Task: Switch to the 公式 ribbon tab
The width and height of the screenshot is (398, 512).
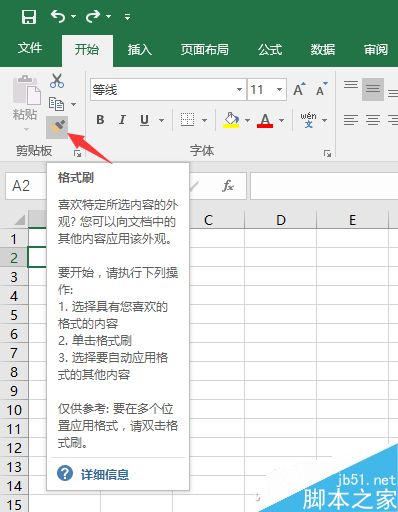Action: (x=270, y=50)
